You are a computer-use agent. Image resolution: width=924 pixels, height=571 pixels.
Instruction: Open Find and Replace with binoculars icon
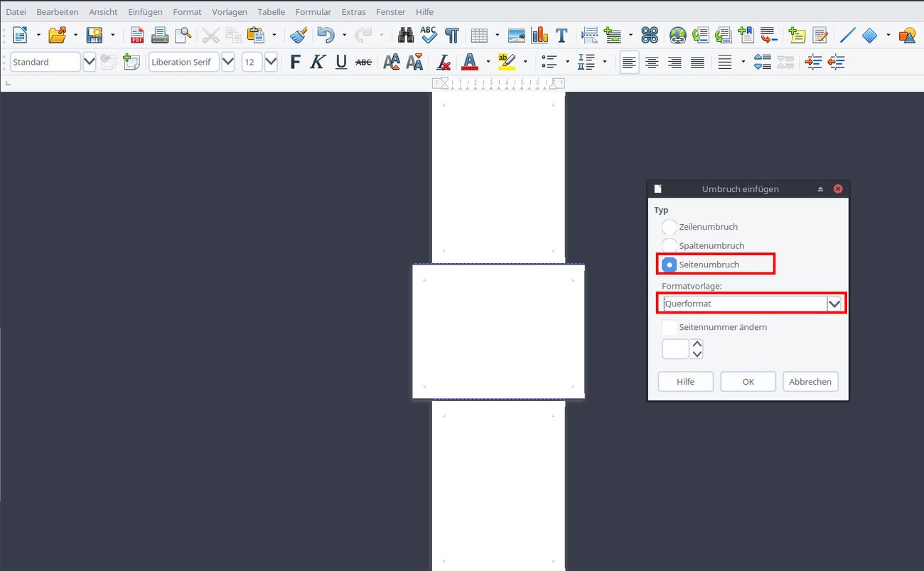[405, 34]
